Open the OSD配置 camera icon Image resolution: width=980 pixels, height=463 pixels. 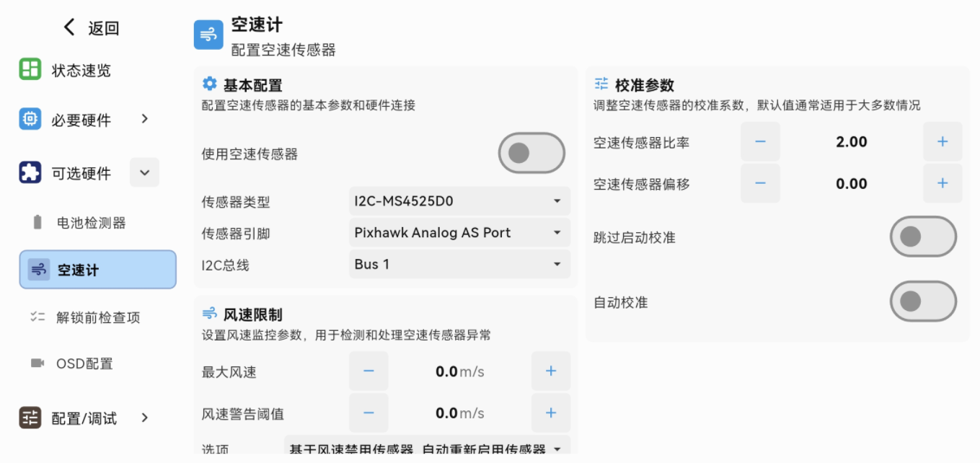[x=37, y=363]
